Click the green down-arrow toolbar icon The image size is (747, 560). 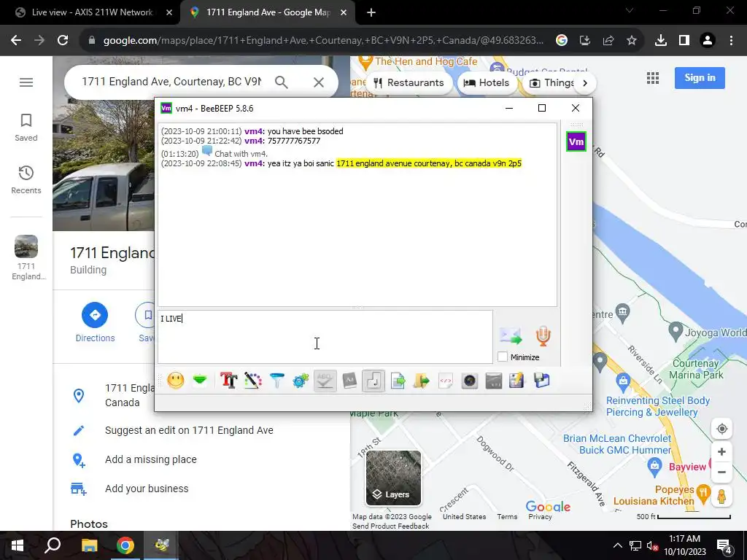(200, 381)
